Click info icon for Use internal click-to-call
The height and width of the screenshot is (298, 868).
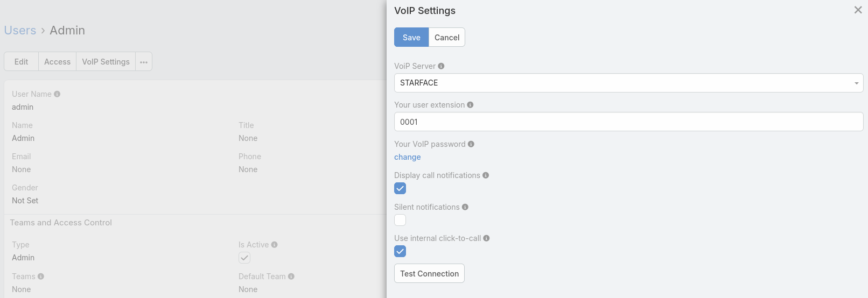coord(486,238)
